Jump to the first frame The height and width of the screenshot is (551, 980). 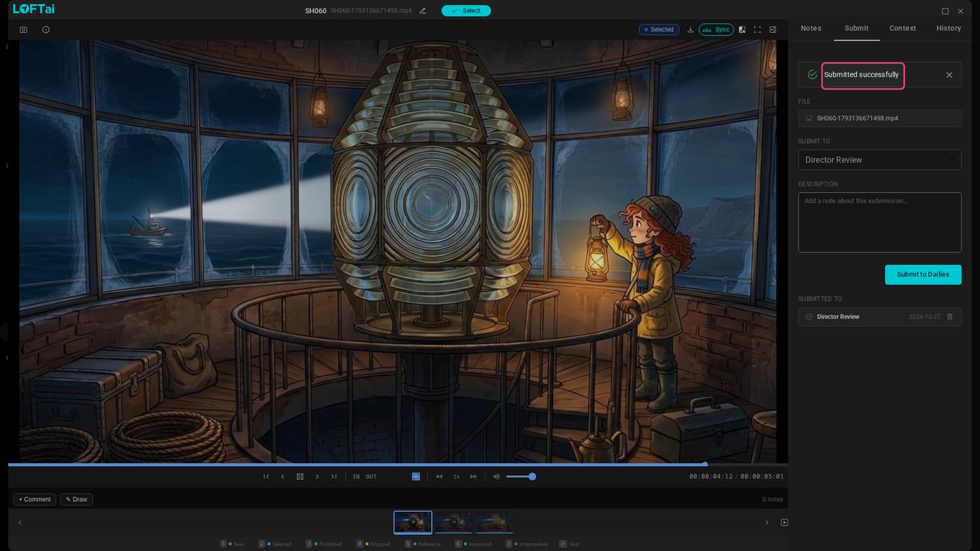266,476
